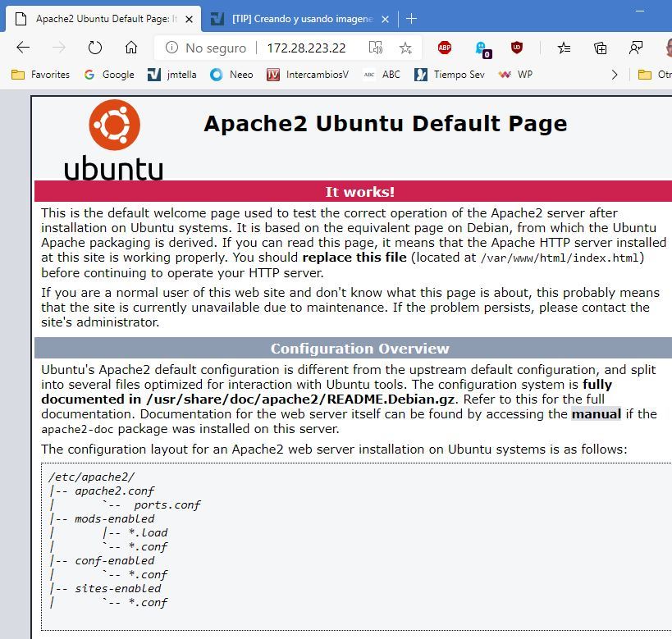Reload the page with refresh icon
672x639 pixels.
pos(95,48)
